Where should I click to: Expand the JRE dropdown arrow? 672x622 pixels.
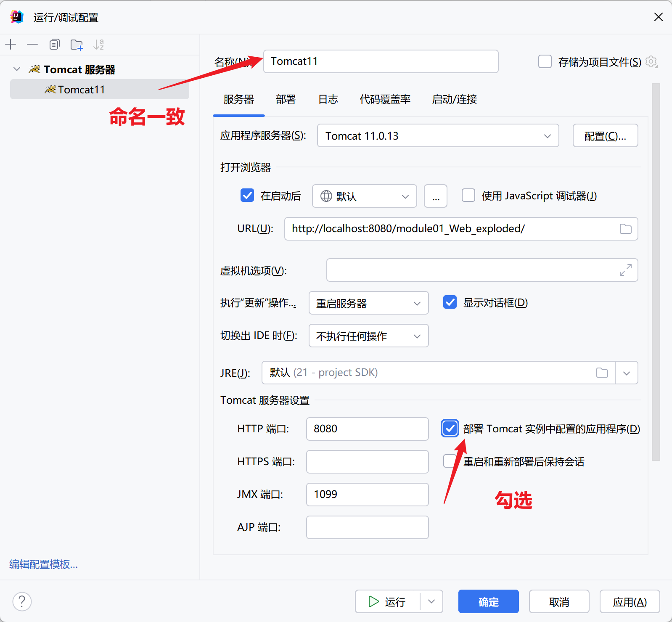(x=627, y=373)
